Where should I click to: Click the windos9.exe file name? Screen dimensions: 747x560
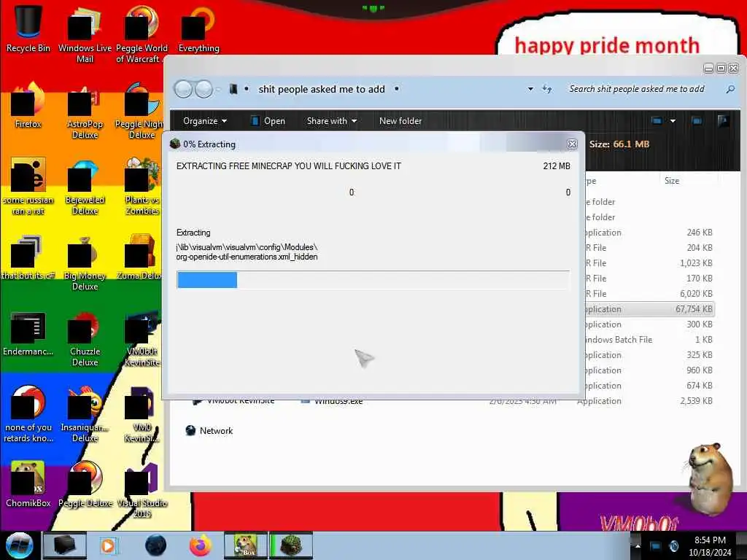pos(338,402)
